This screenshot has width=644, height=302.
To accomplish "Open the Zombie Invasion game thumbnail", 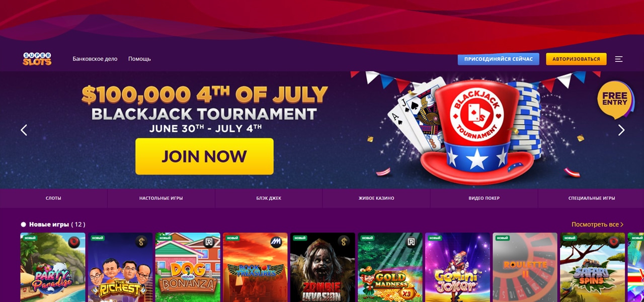I will (323, 267).
